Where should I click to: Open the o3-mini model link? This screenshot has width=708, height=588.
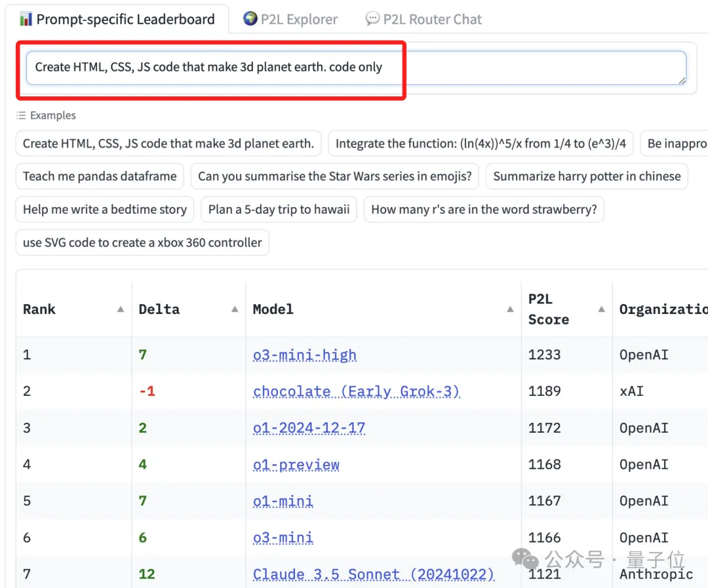point(283,538)
